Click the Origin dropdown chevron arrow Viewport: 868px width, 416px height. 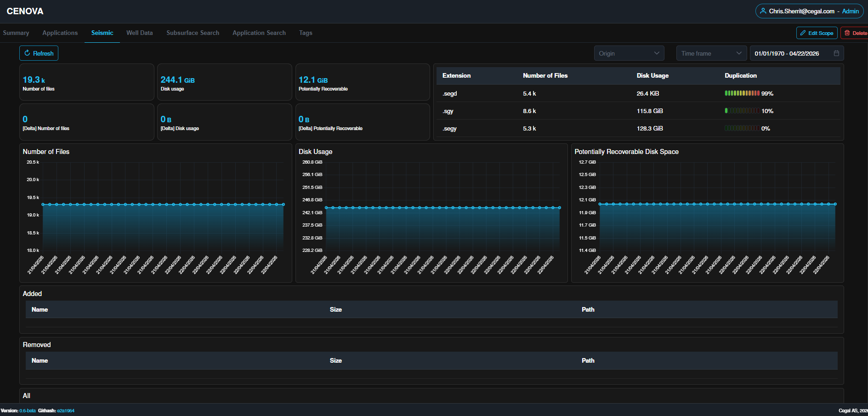tap(657, 53)
